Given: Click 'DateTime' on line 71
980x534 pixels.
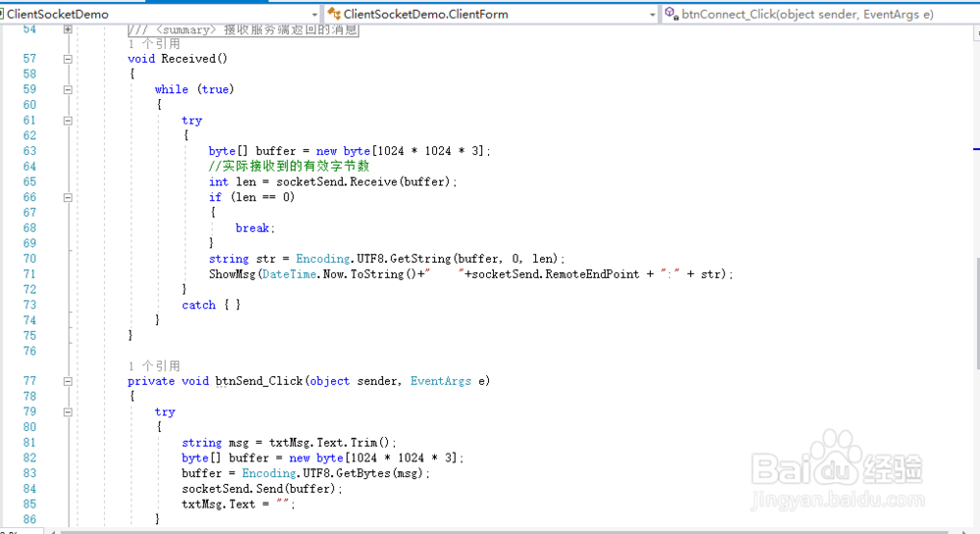Looking at the screenshot, I should 289,274.
